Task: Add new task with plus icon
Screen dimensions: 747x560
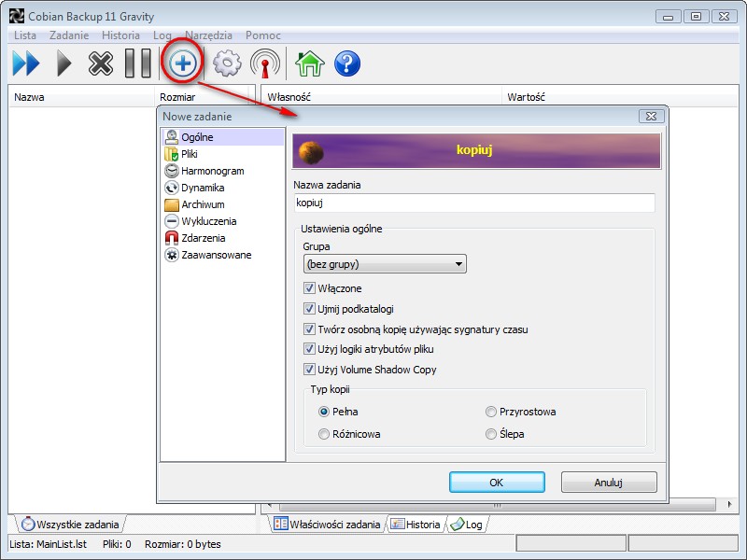Action: click(x=182, y=63)
